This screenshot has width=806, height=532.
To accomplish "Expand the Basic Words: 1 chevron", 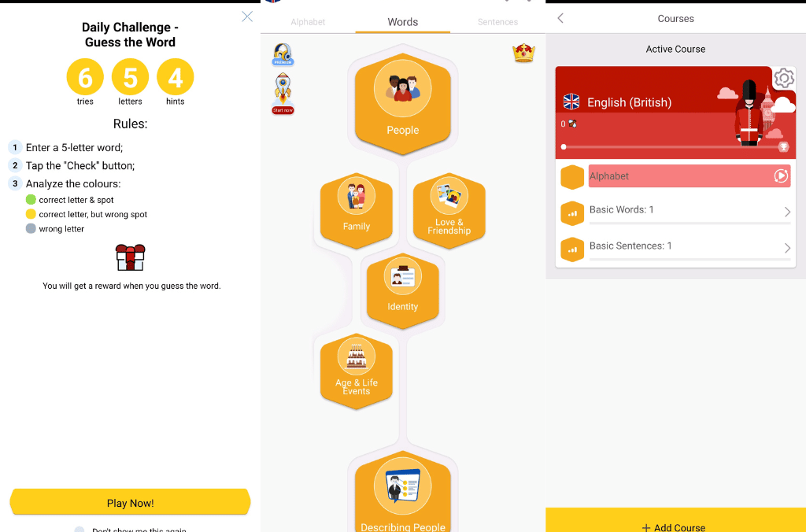I will [787, 212].
